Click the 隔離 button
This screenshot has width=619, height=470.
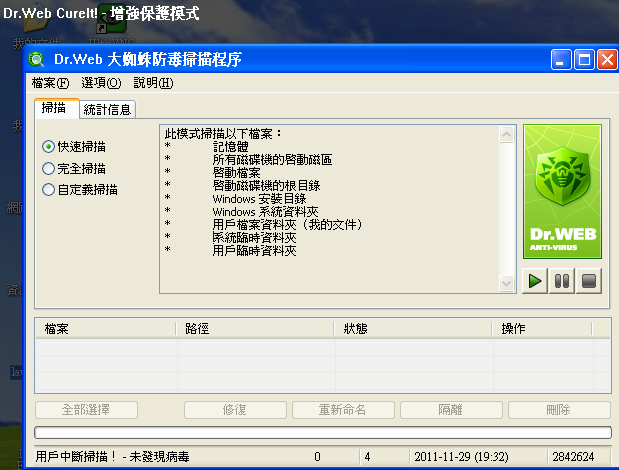(451, 410)
